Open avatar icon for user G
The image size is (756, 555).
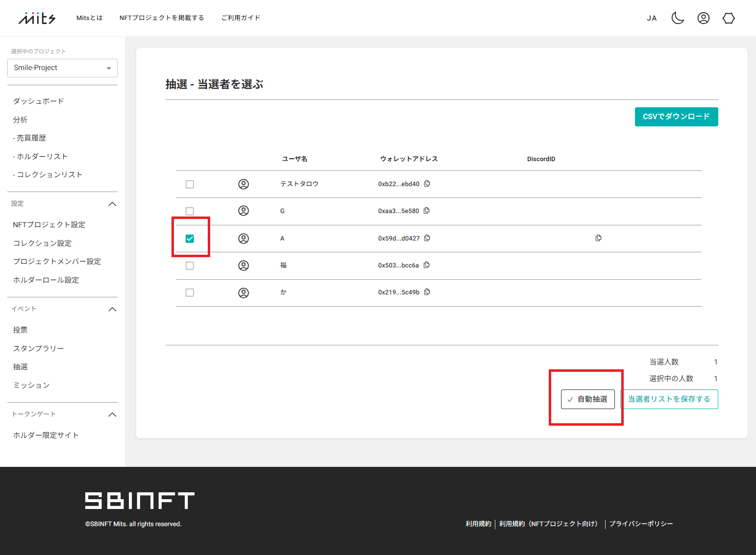pos(244,211)
